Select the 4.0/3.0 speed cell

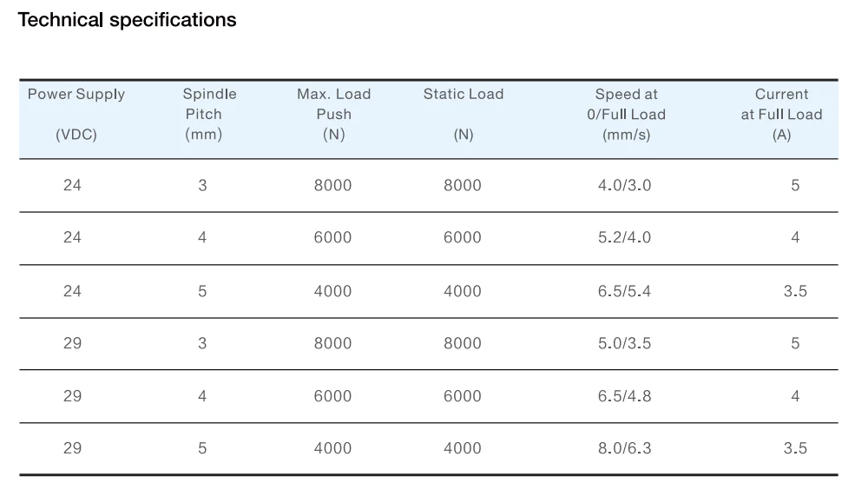[x=624, y=185]
